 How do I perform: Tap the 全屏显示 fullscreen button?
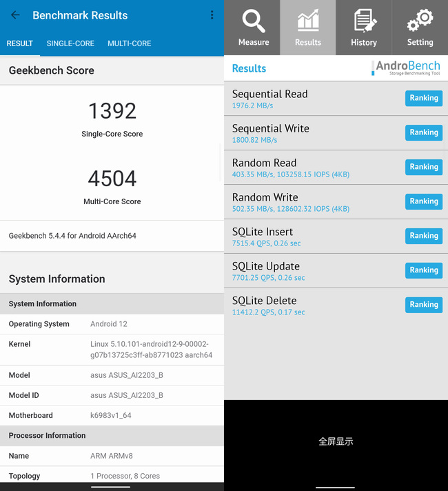336,441
